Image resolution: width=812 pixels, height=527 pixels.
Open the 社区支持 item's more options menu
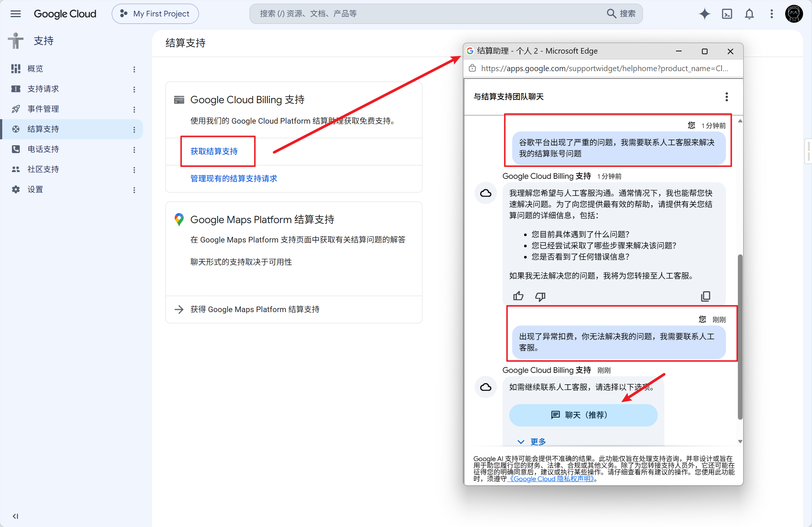[134, 169]
